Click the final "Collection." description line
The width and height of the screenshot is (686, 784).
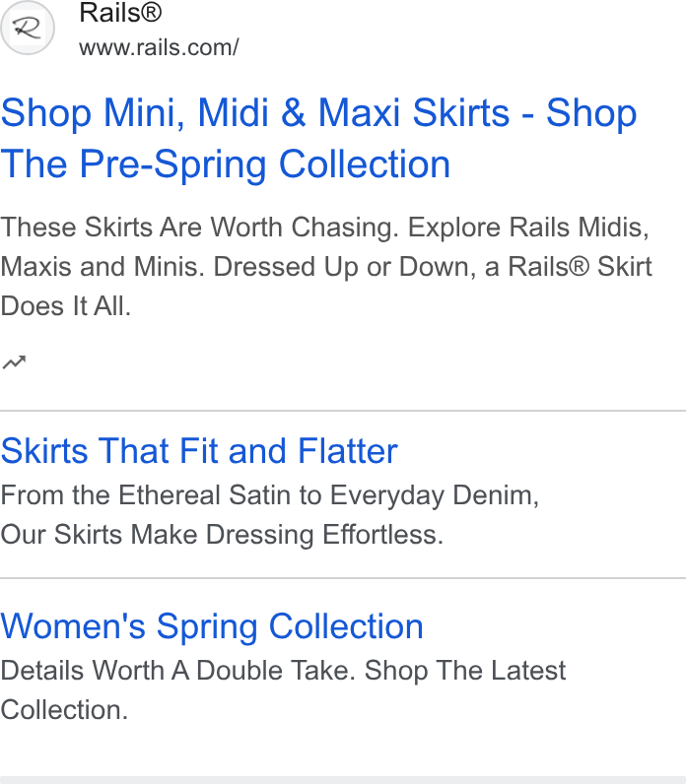coord(64,710)
